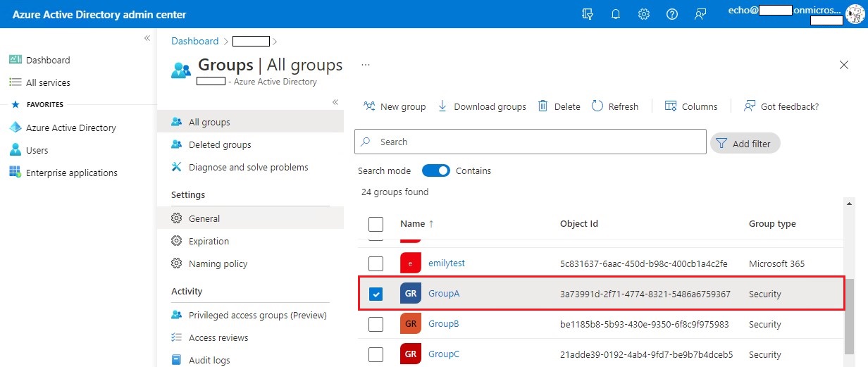This screenshot has width=868, height=367.
Task: Open the Help question mark icon
Action: (672, 14)
